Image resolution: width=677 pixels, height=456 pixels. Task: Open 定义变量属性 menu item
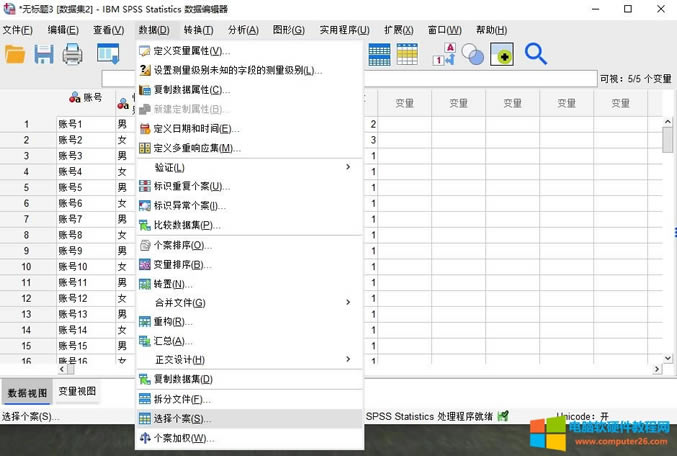coord(191,51)
